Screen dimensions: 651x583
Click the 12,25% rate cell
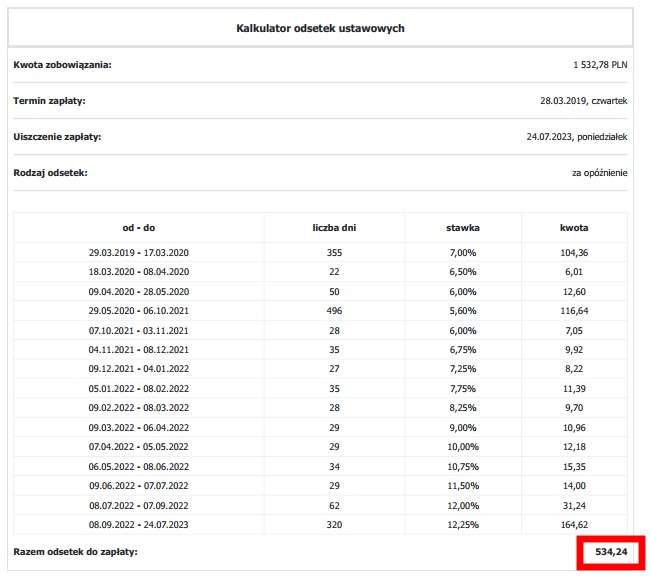(462, 522)
